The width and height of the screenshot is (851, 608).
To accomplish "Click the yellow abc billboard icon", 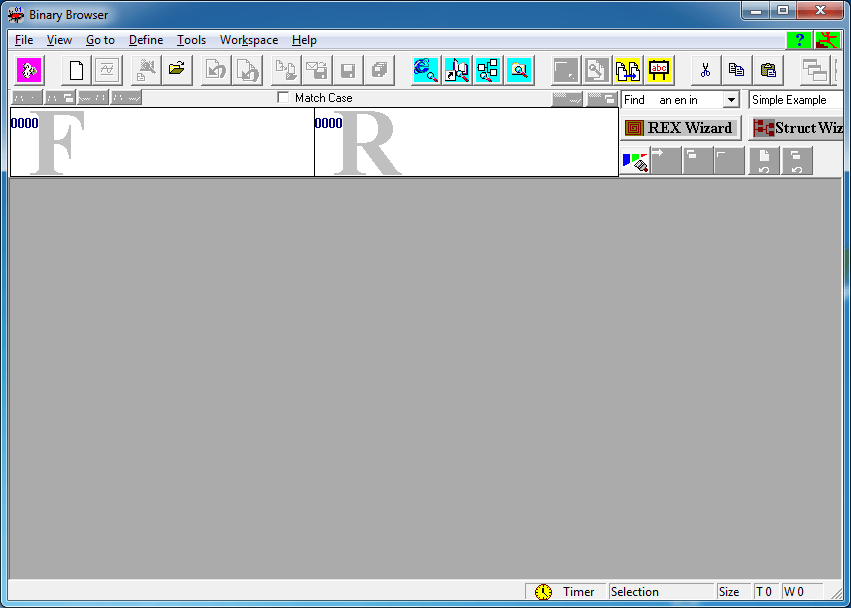I will [659, 70].
